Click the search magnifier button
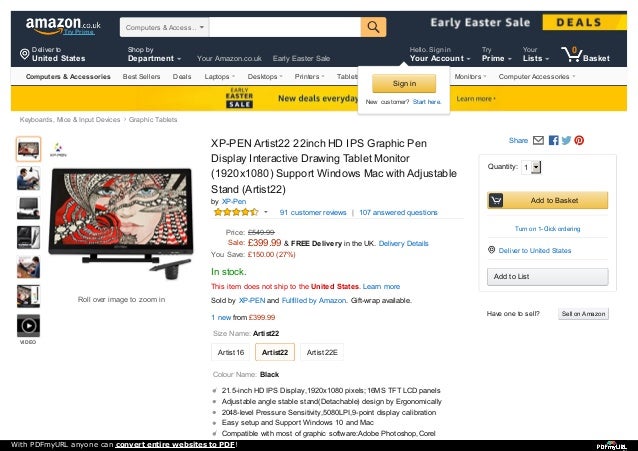Image resolution: width=638 pixels, height=451 pixels. (373, 27)
